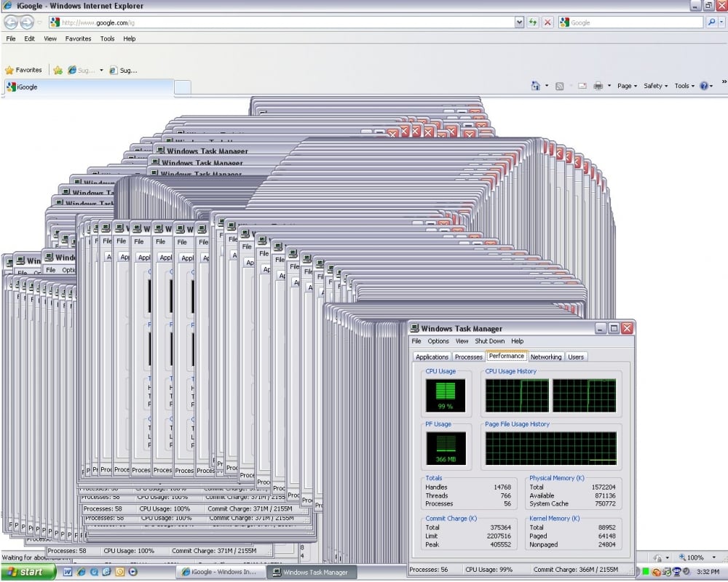Click the greyed Sug... sites shortcut
This screenshot has width=728, height=582.
(82, 70)
